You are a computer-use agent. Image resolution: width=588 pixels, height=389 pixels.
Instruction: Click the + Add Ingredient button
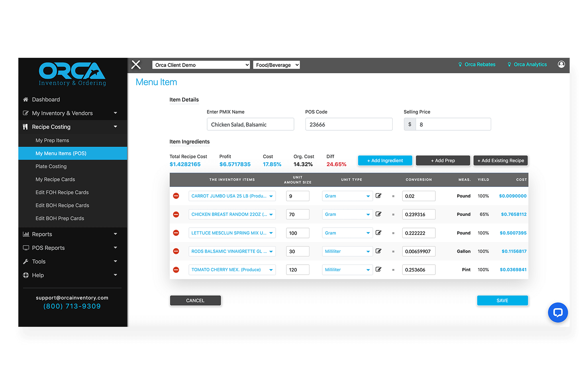[385, 161]
